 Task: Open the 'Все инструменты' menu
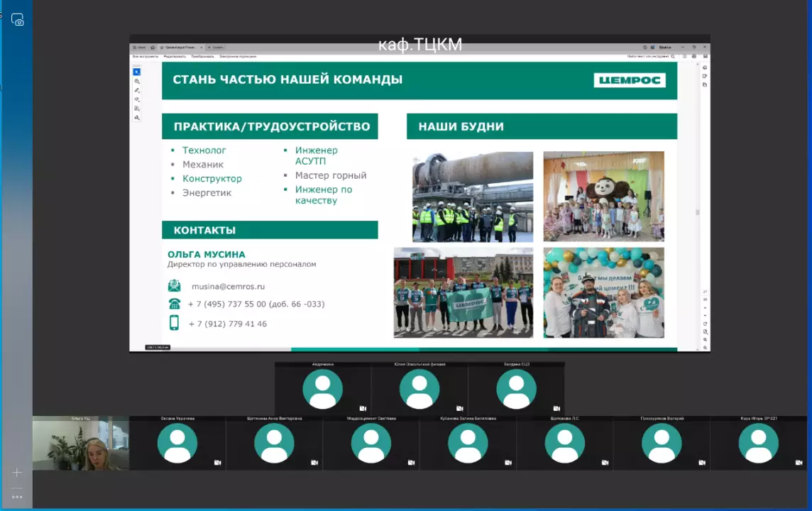click(x=146, y=56)
